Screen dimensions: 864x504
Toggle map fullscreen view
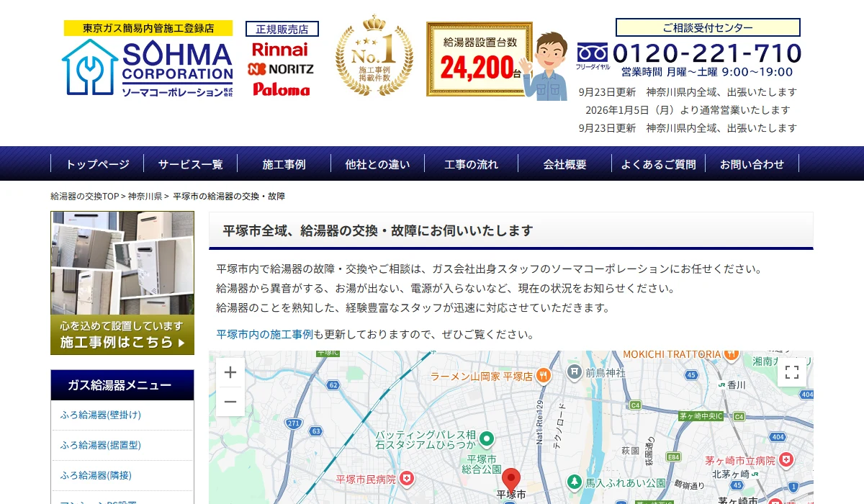tap(792, 372)
